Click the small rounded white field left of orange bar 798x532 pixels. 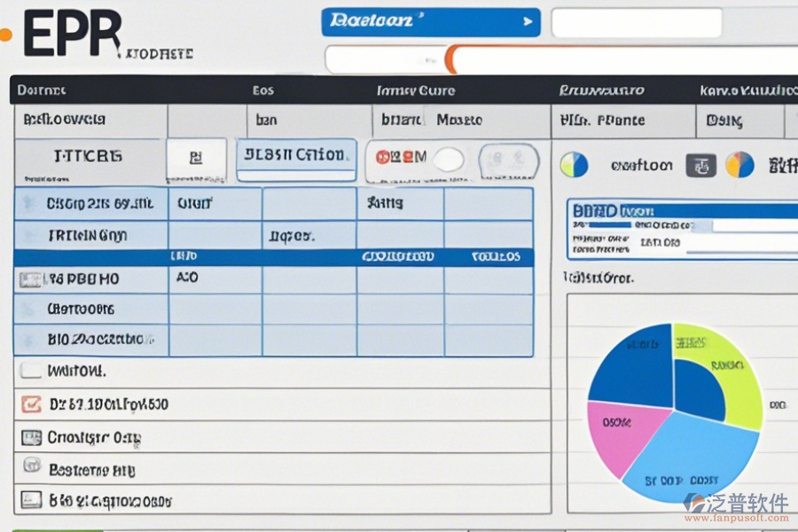point(386,59)
